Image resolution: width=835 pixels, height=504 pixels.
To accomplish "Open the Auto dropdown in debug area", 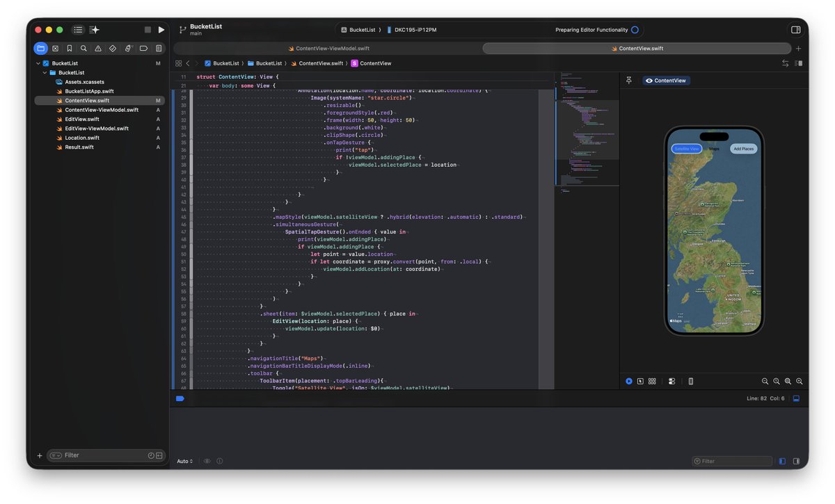I will tap(184, 461).
